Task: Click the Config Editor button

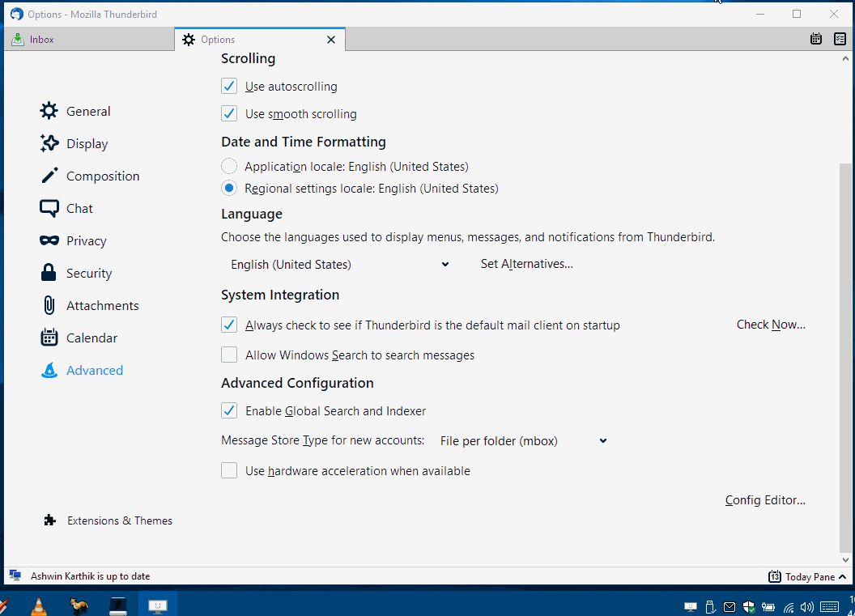Action: [x=765, y=500]
